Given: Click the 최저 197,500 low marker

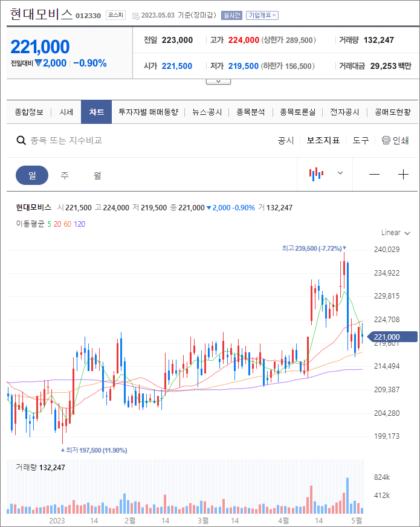Looking at the screenshot, I should click(x=94, y=450).
